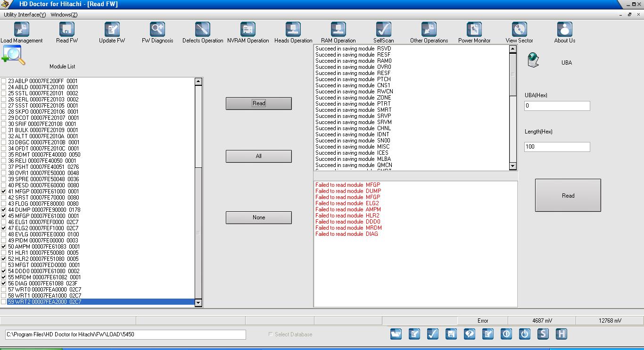Uncheck module 52 HLR2

(x=4, y=259)
